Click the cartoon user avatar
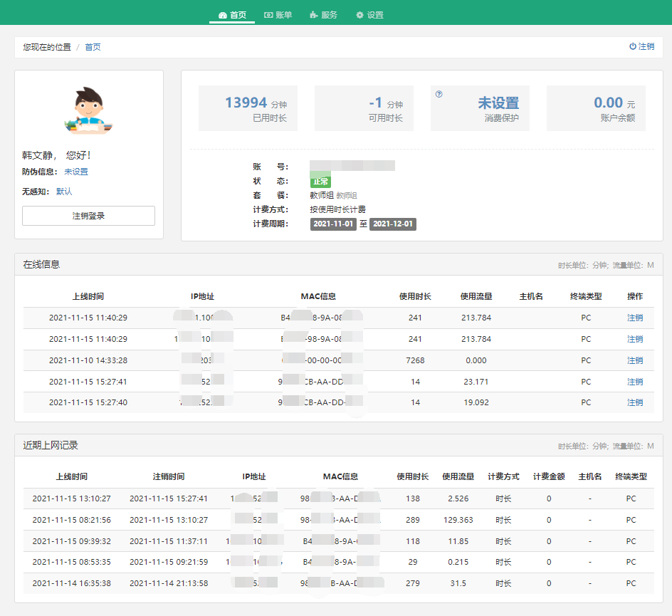 (89, 110)
